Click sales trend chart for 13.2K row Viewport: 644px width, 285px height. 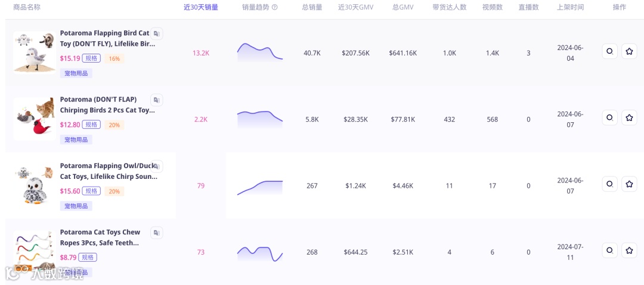pyautogui.click(x=260, y=52)
